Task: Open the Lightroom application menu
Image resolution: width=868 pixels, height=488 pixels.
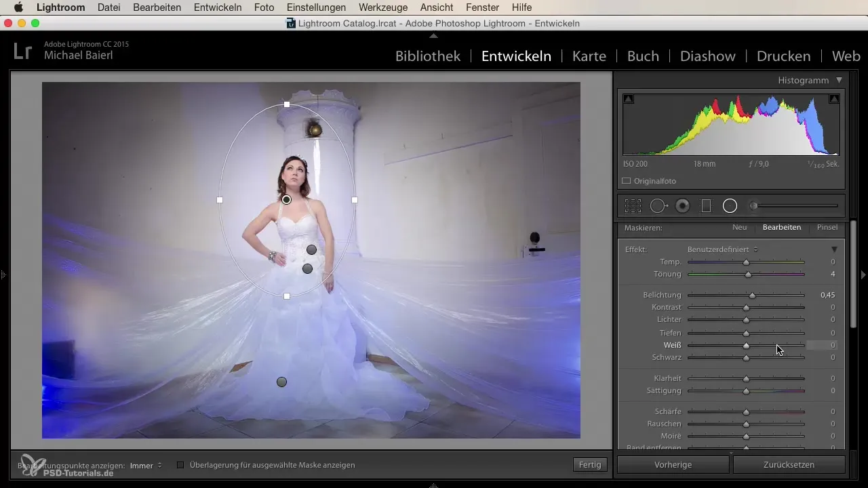Action: point(60,7)
